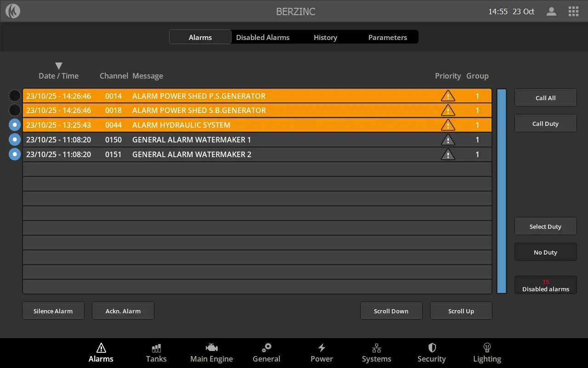Click Call All button
The height and width of the screenshot is (368, 588).
tap(546, 98)
